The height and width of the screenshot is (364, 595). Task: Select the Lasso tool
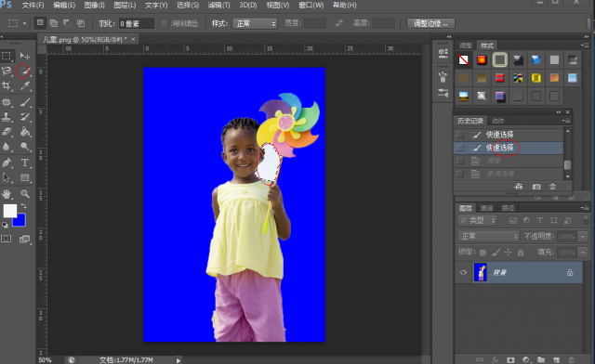pos(7,71)
